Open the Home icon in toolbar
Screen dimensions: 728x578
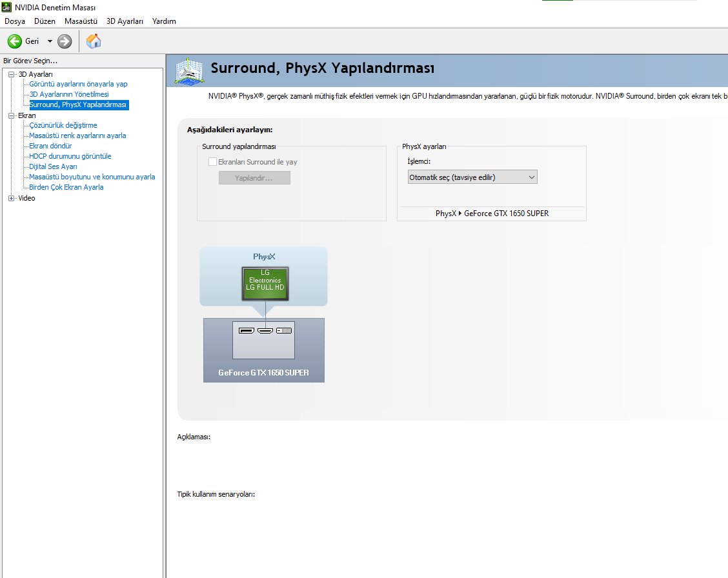(x=94, y=41)
